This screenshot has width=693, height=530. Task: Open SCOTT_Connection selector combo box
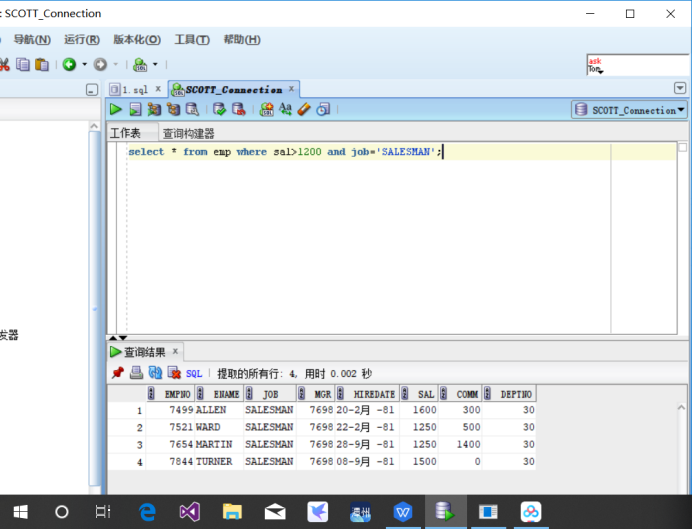click(x=629, y=110)
